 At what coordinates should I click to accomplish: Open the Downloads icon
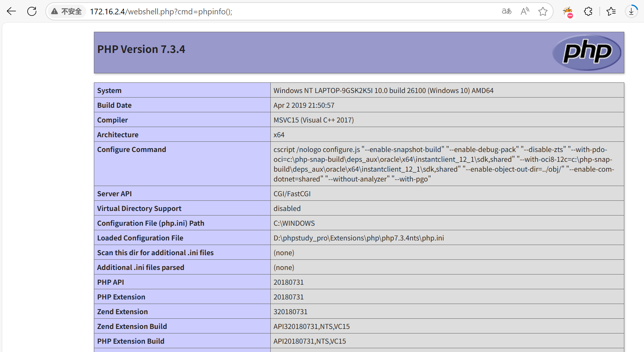point(631,11)
